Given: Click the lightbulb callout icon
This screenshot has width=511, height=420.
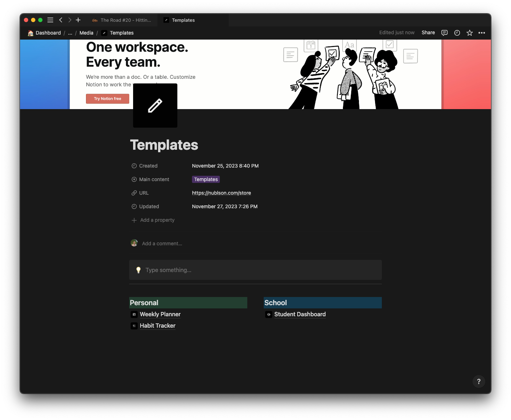Looking at the screenshot, I should pyautogui.click(x=138, y=270).
